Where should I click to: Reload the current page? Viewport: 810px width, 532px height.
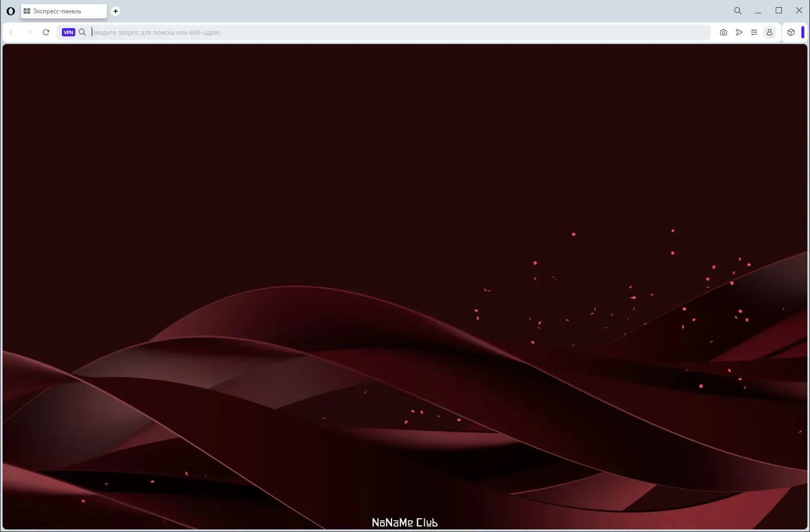click(x=46, y=32)
